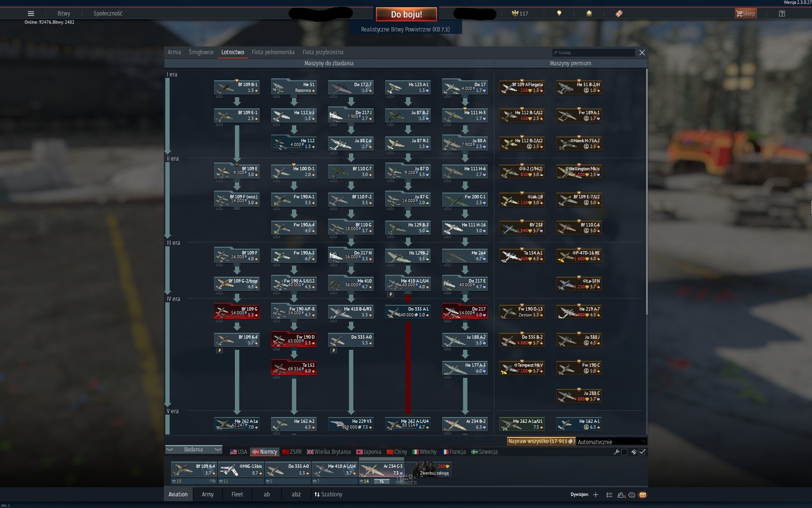
Task: Select the Bf 109 B-1 aircraft
Action: [x=237, y=87]
